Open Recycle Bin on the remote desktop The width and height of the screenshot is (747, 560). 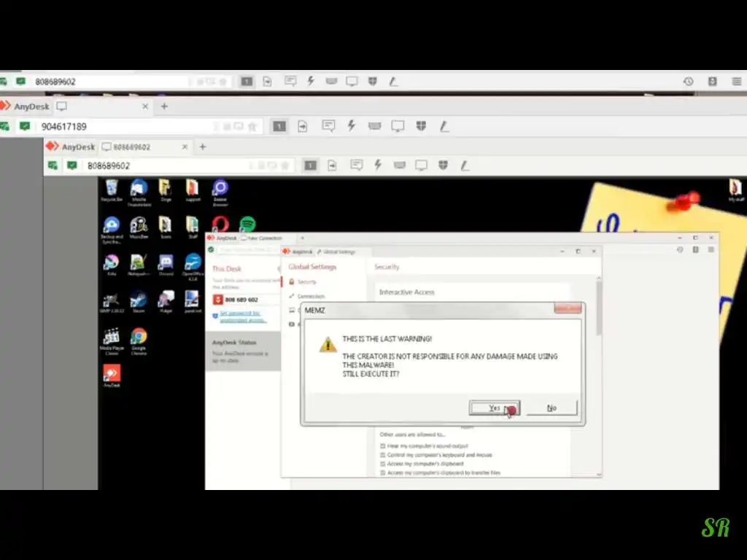tap(112, 190)
